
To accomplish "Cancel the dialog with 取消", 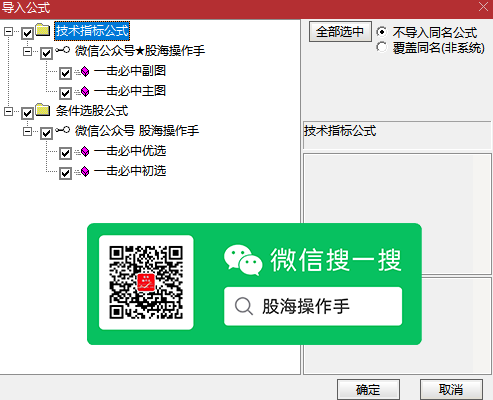I will 451,389.
